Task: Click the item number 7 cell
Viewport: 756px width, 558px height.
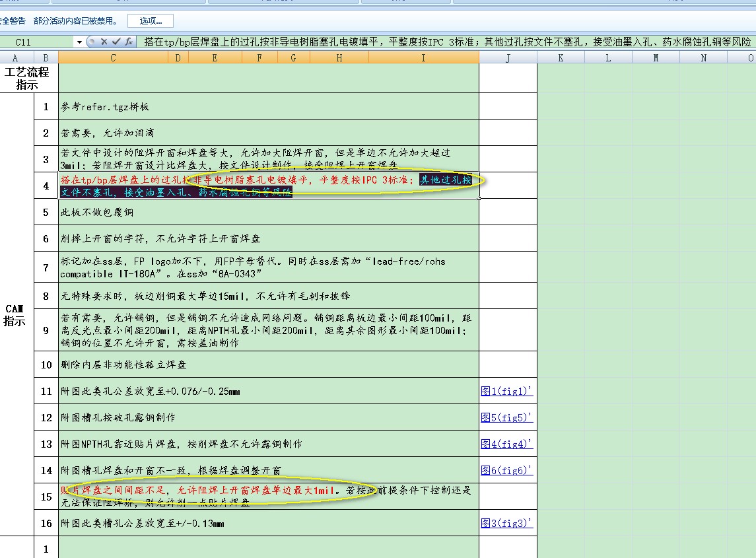Action: click(46, 267)
